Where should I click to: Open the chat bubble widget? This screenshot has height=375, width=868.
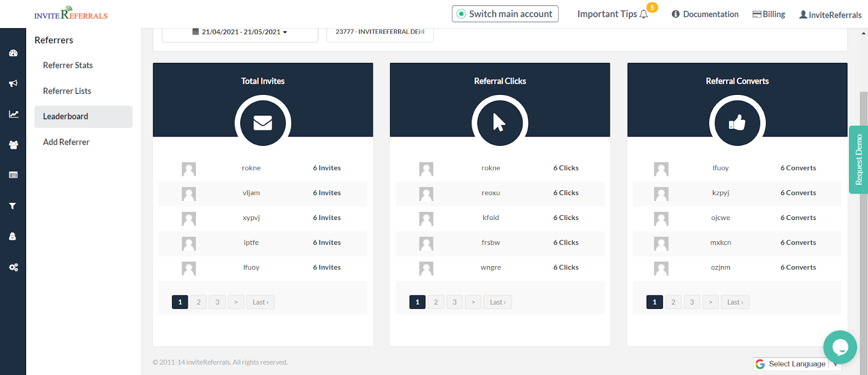pyautogui.click(x=840, y=347)
